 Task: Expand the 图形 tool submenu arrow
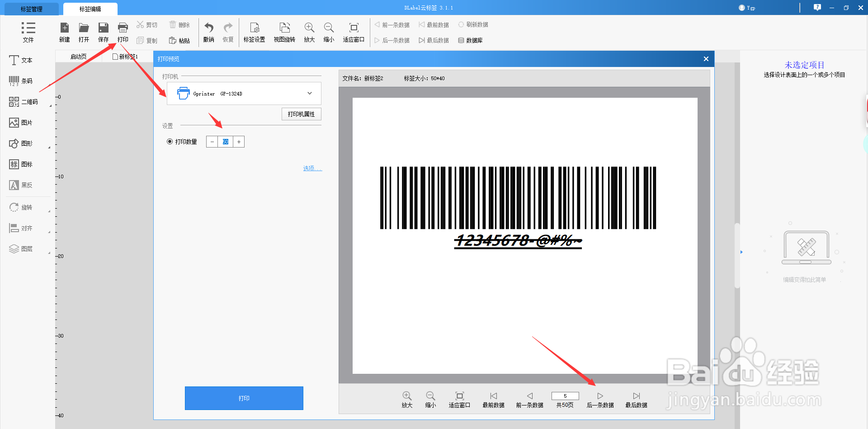coord(50,148)
